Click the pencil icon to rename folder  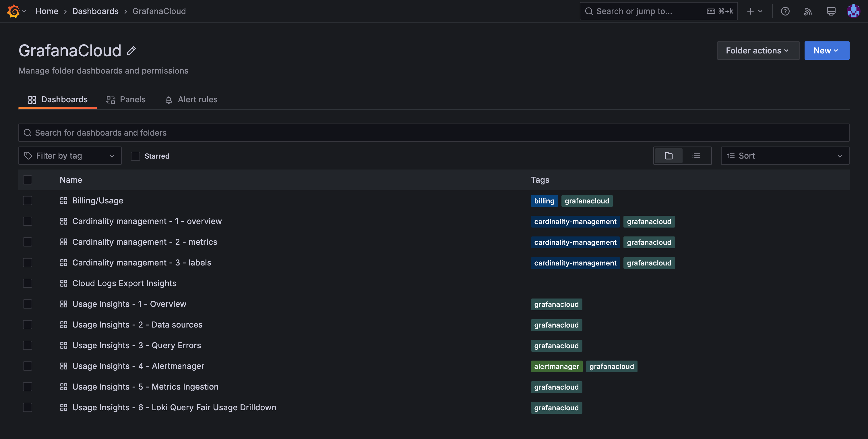coord(131,51)
